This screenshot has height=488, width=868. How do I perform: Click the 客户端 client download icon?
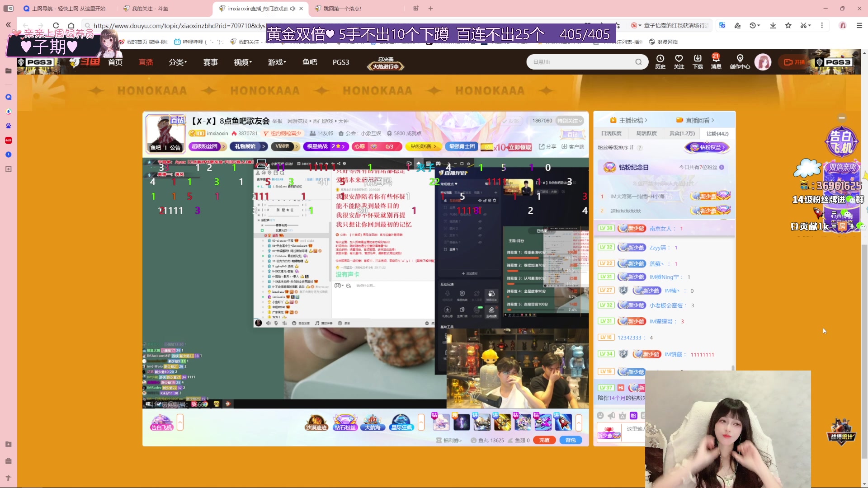tap(573, 146)
